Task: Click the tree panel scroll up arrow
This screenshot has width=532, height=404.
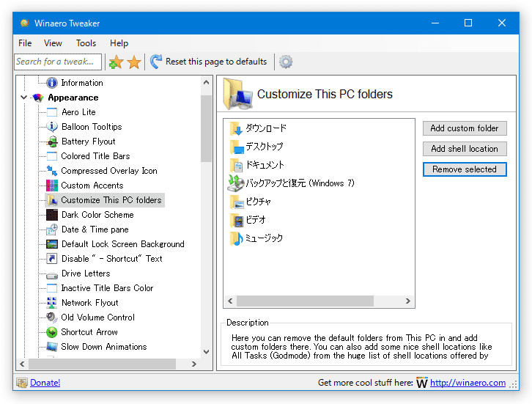Action: [x=206, y=83]
